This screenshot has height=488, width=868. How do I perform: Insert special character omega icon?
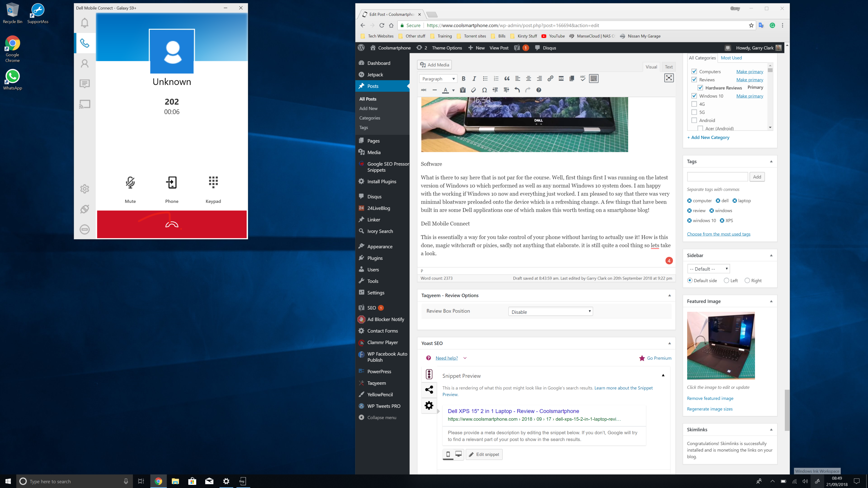point(484,90)
